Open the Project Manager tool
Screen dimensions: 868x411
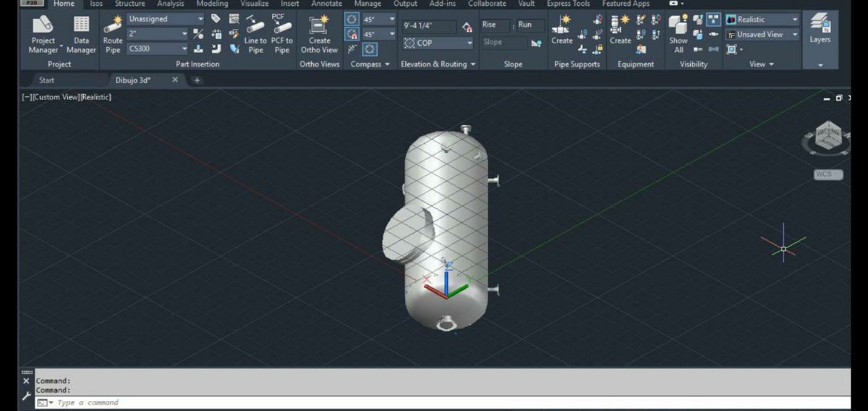(43, 34)
